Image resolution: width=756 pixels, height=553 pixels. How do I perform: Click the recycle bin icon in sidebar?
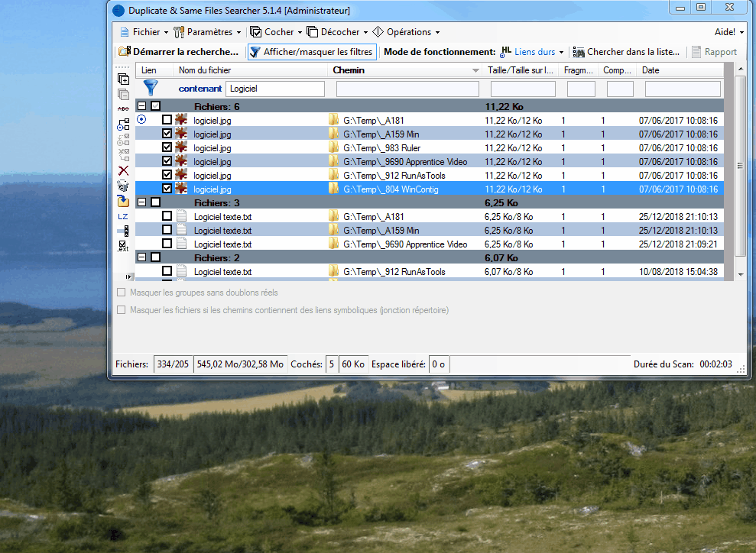123,186
